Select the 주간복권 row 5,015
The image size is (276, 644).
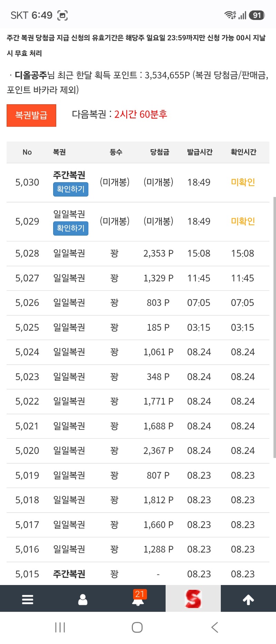[x=138, y=574]
